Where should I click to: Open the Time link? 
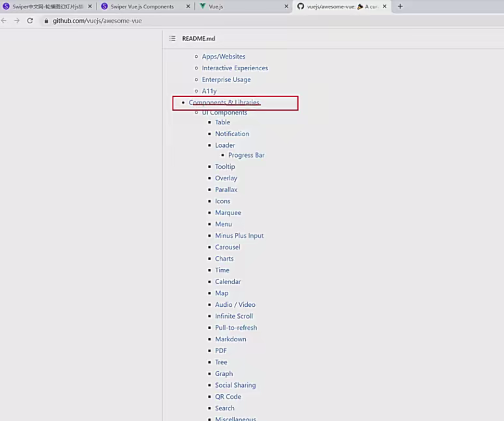click(222, 270)
